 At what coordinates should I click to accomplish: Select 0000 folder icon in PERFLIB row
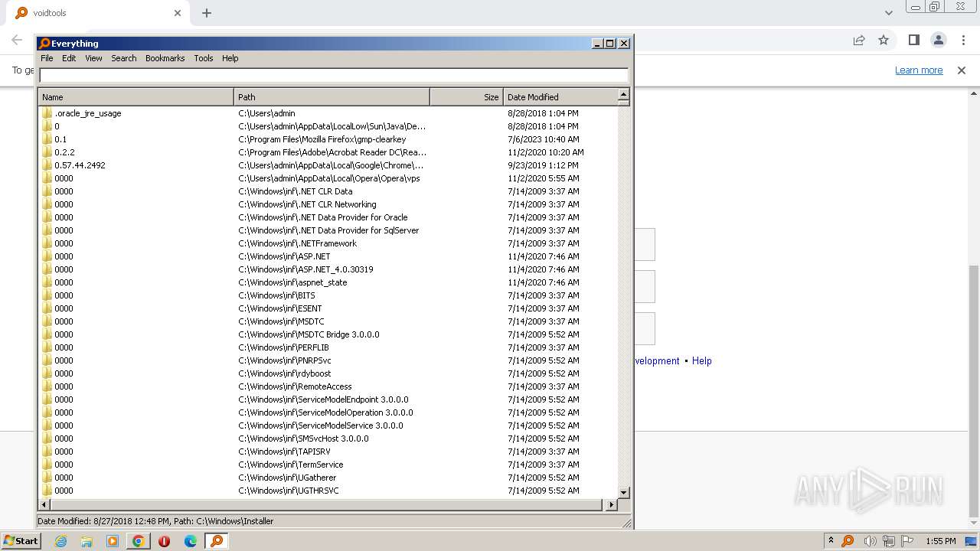point(47,347)
